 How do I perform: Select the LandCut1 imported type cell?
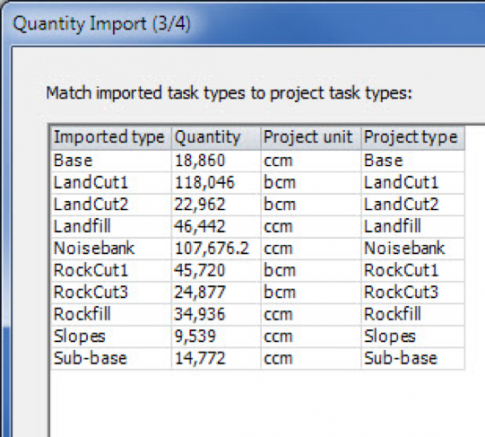(111, 183)
